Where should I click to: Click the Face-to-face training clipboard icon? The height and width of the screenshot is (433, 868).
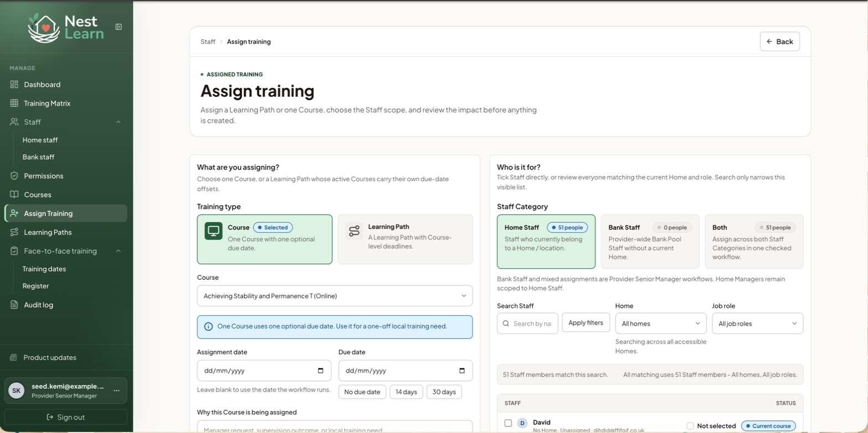pos(14,251)
